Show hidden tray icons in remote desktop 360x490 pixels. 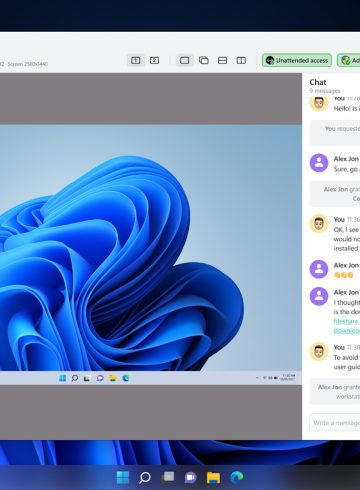coord(257,378)
